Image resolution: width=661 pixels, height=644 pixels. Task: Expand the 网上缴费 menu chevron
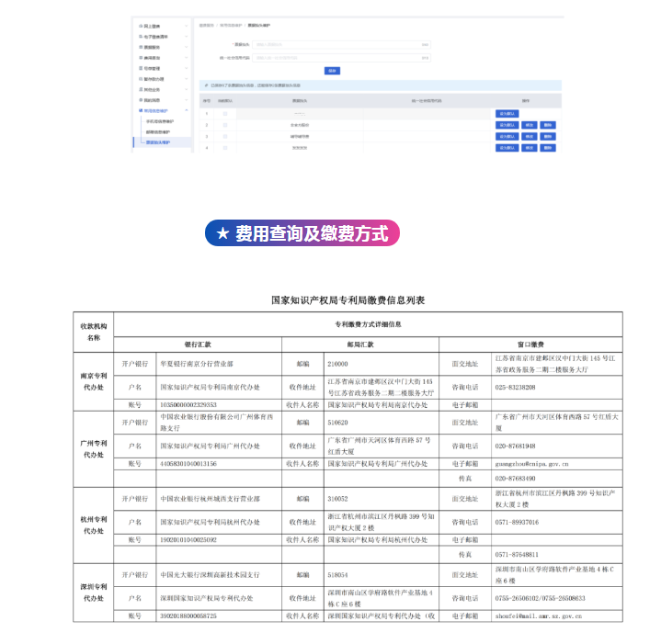coord(187,26)
